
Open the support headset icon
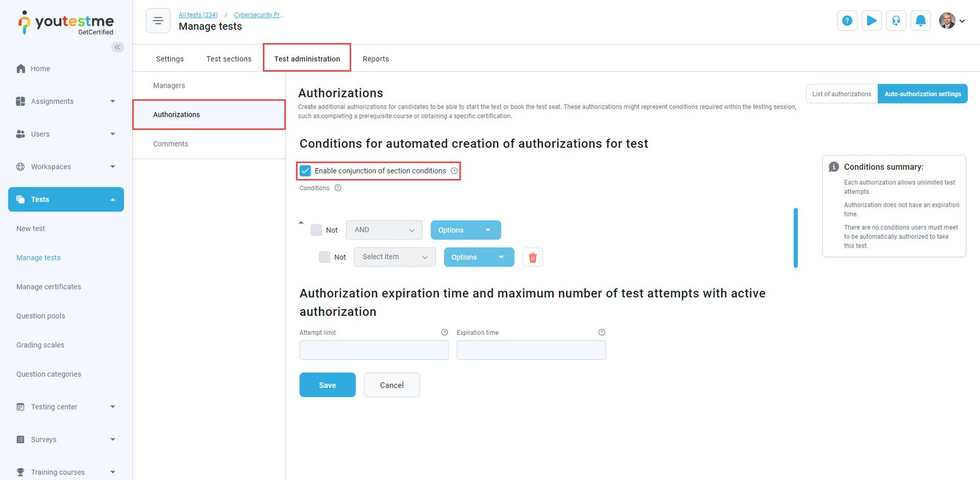pyautogui.click(x=896, y=21)
